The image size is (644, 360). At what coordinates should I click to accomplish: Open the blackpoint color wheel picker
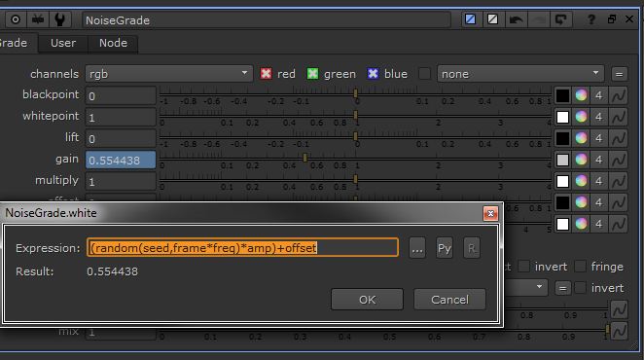pos(581,95)
